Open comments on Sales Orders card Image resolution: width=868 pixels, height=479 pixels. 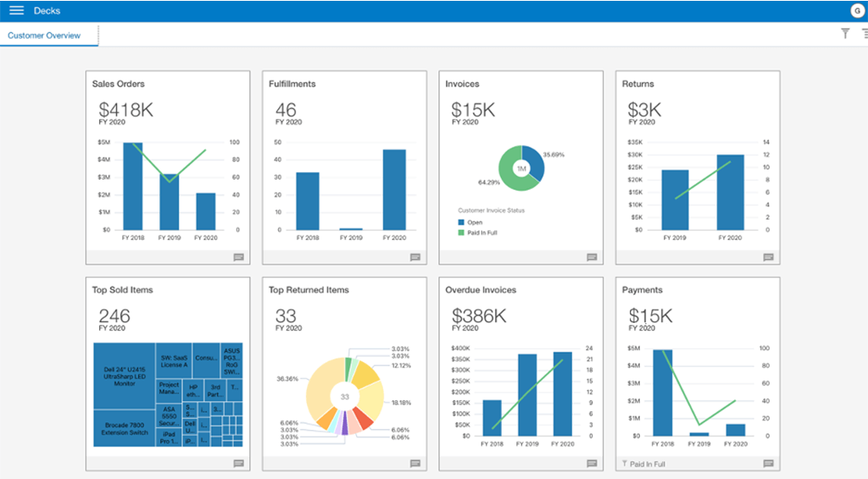238,258
